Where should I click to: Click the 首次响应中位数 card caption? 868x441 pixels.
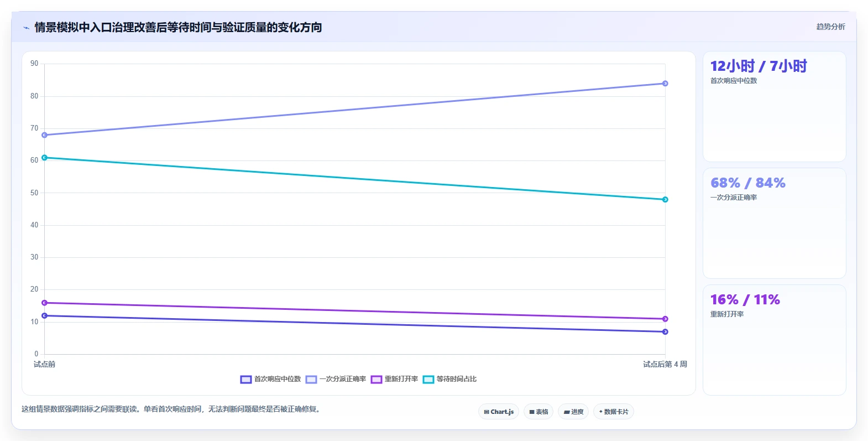click(734, 81)
